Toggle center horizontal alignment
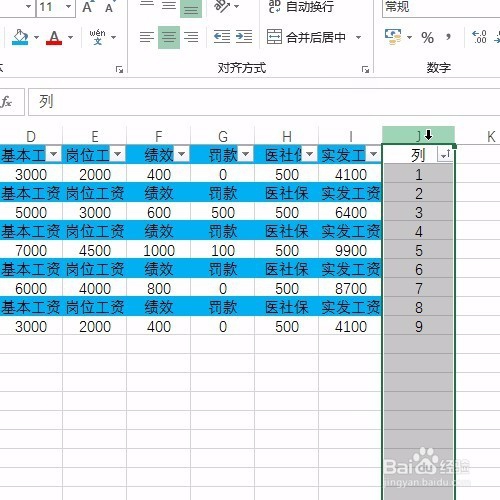Screen dimensions: 500x500 pos(169,37)
